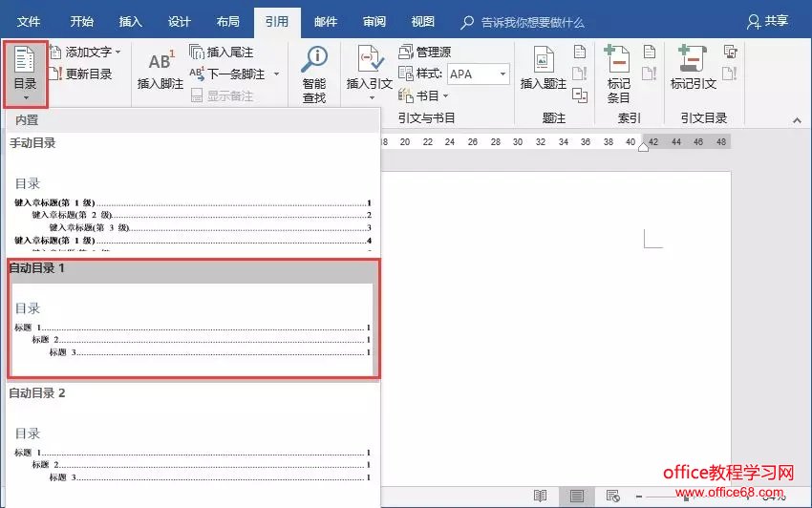Viewport: 812px width, 508px height.
Task: Click the right indent marker on ruler
Action: (643, 147)
